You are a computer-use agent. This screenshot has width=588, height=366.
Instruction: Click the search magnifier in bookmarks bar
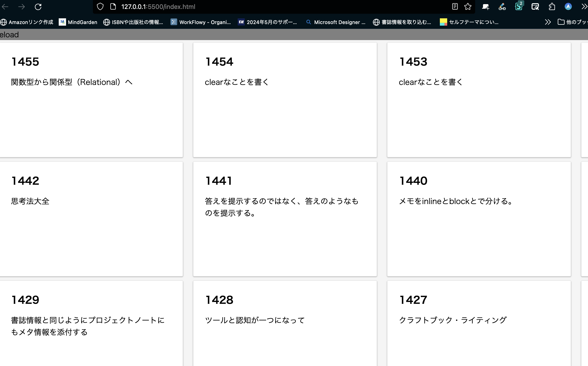click(x=308, y=22)
